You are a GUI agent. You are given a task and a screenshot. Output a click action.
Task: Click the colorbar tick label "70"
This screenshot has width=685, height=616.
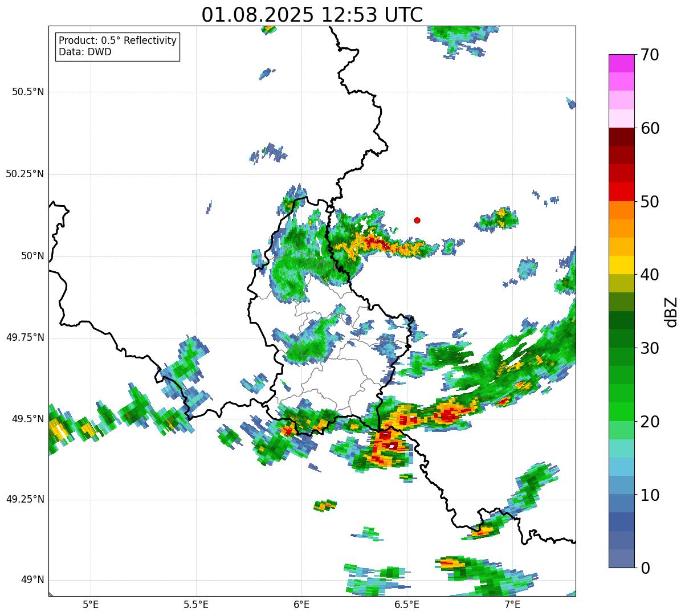[650, 55]
